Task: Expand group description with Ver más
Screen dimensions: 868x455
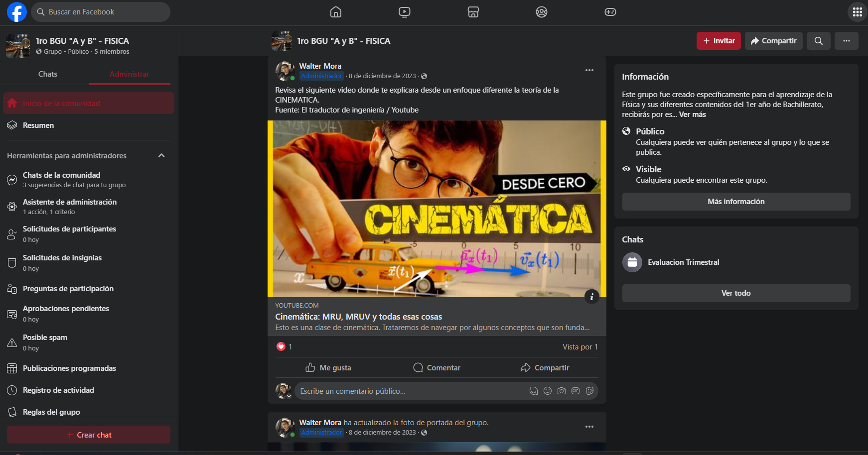Action: (692, 114)
